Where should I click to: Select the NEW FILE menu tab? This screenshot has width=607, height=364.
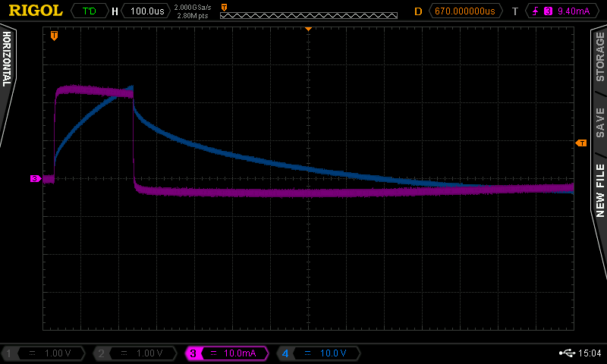click(599, 190)
